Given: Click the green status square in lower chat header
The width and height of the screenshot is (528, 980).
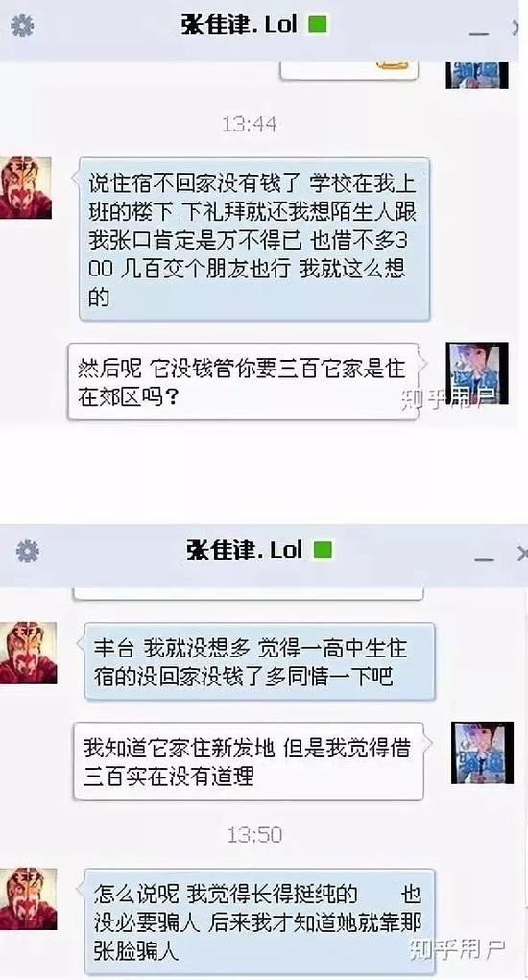Looking at the screenshot, I should (323, 550).
